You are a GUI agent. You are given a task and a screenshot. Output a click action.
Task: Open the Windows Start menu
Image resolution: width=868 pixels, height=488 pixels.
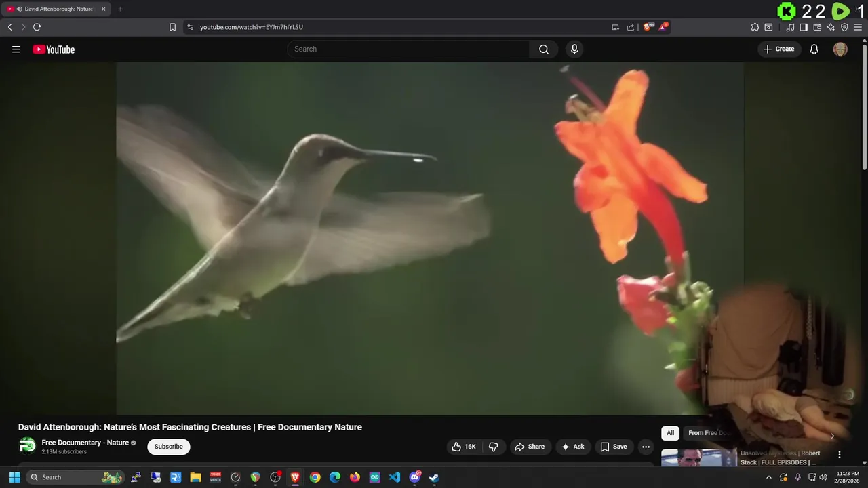click(x=14, y=477)
